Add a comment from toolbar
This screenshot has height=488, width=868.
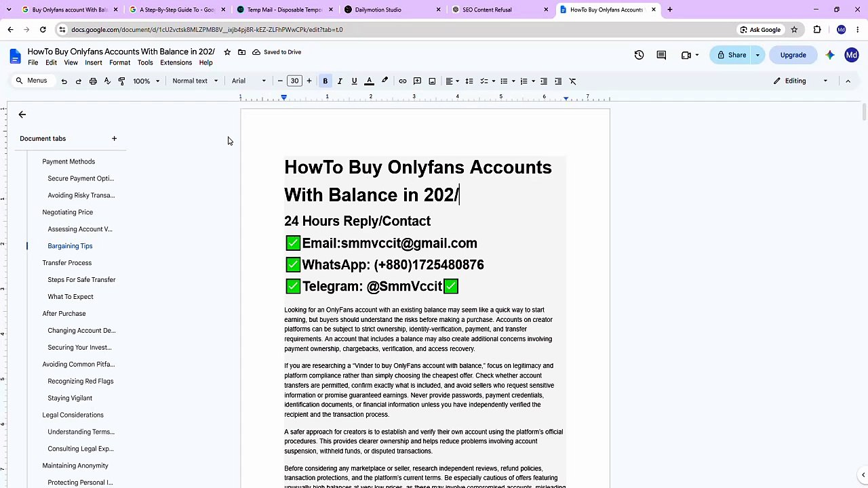click(417, 81)
